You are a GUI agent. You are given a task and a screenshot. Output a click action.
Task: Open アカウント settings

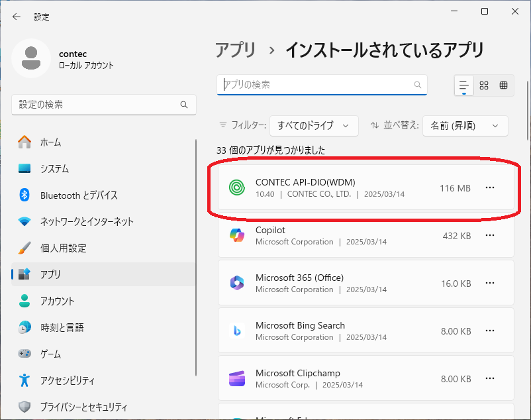click(x=103, y=301)
